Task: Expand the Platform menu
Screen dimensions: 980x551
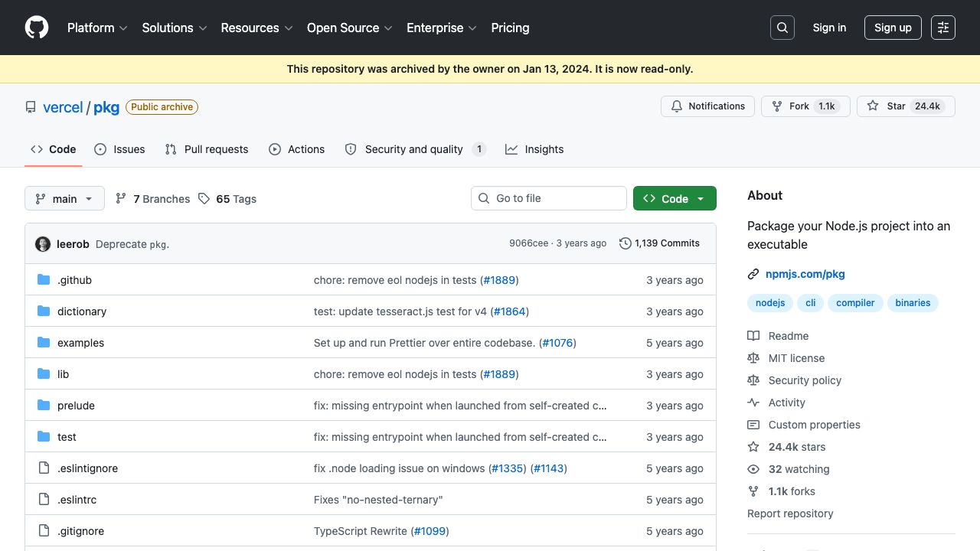Action: [98, 28]
